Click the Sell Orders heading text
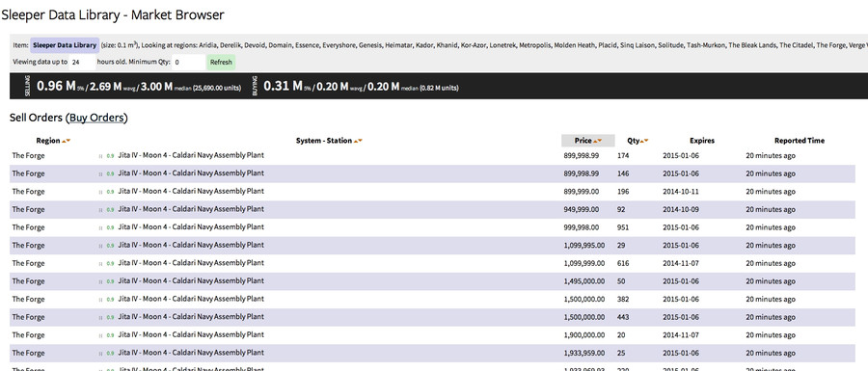 [36, 118]
